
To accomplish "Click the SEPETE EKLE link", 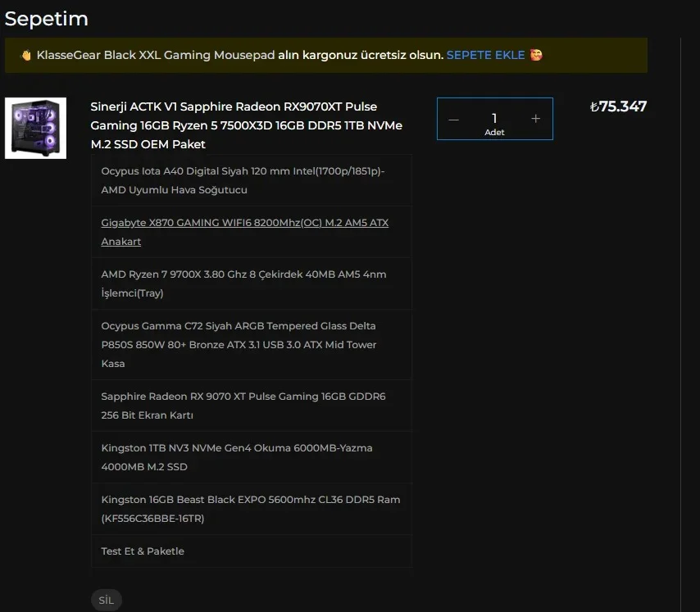I will click(485, 55).
